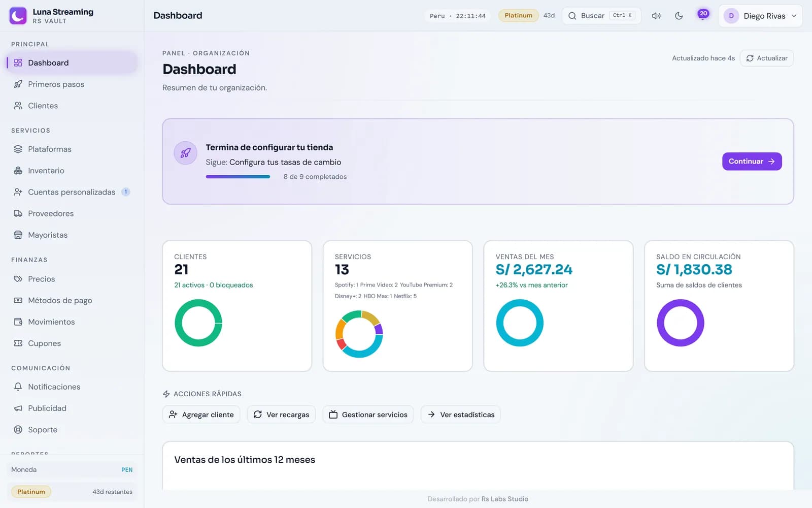Viewport: 812px width, 508px height.
Task: Open notifications badge showing 20
Action: [703, 15]
